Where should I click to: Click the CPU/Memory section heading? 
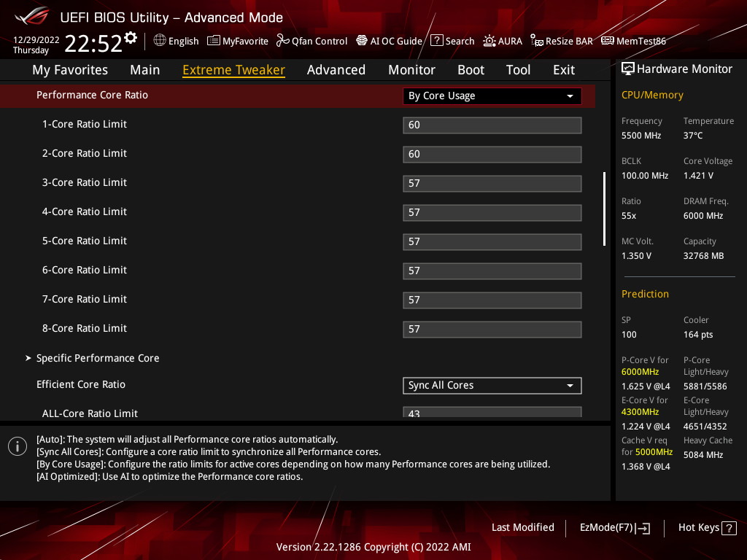[652, 95]
